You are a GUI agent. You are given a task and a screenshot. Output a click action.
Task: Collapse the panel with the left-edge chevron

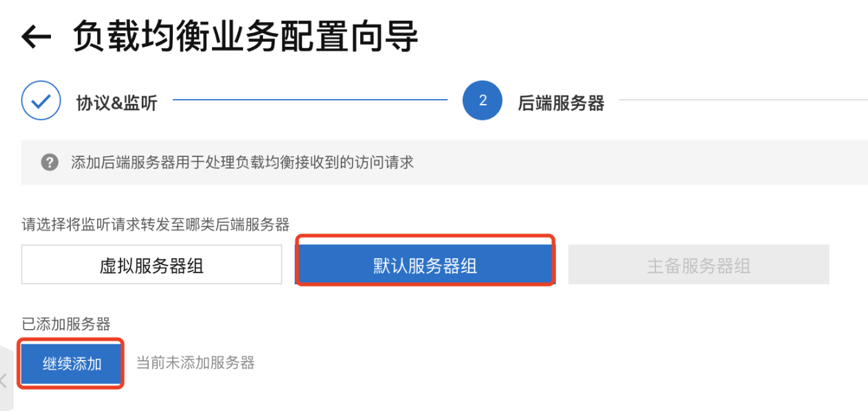pyautogui.click(x=3, y=378)
